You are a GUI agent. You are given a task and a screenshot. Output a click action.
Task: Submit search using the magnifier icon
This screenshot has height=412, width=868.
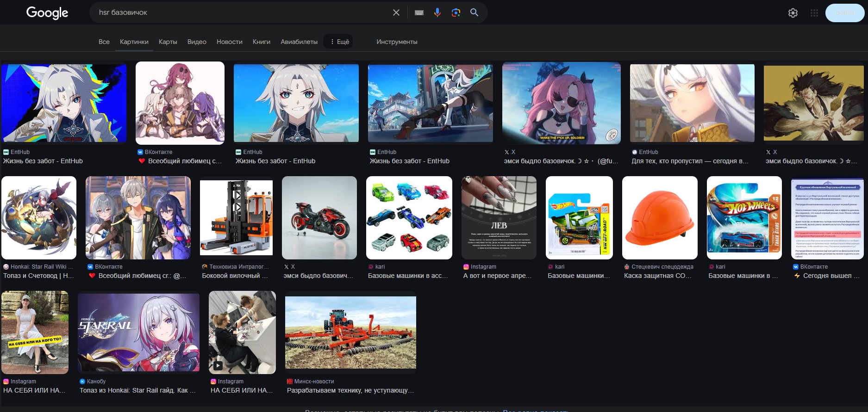click(475, 12)
